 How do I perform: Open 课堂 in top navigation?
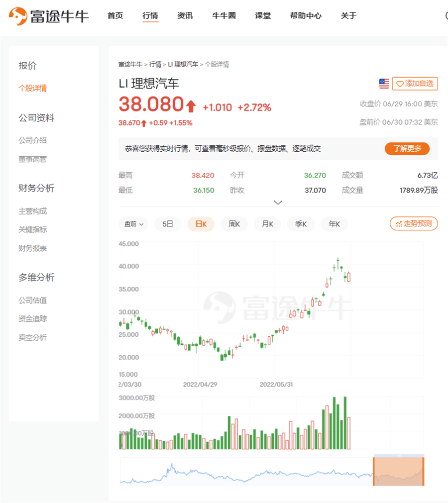pos(263,16)
